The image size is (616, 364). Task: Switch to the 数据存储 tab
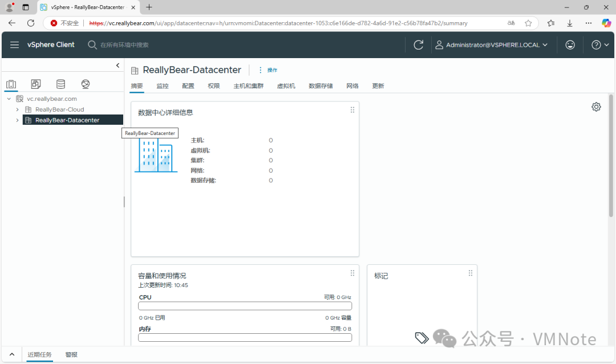[x=321, y=86]
